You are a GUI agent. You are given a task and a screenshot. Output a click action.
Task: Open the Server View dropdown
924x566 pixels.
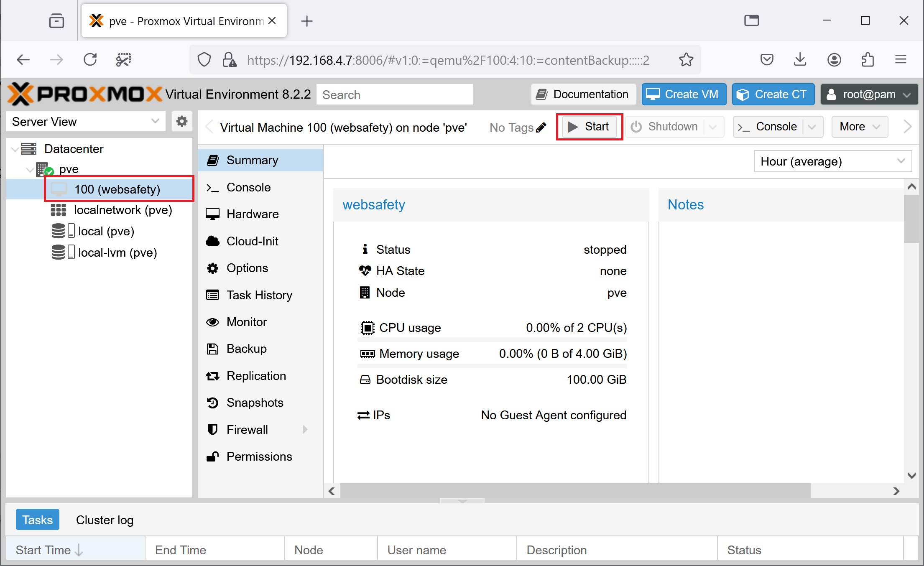[86, 122]
